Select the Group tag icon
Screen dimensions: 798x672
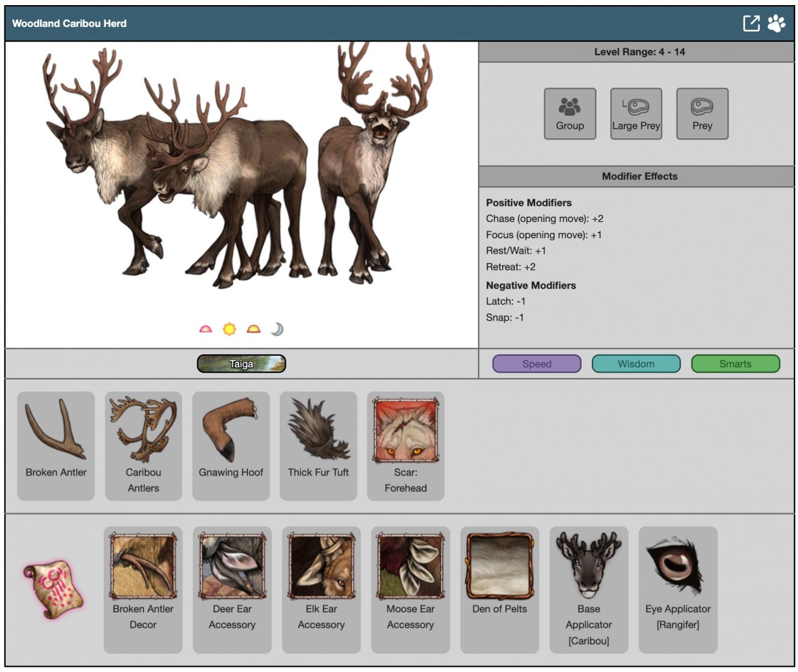(x=569, y=114)
